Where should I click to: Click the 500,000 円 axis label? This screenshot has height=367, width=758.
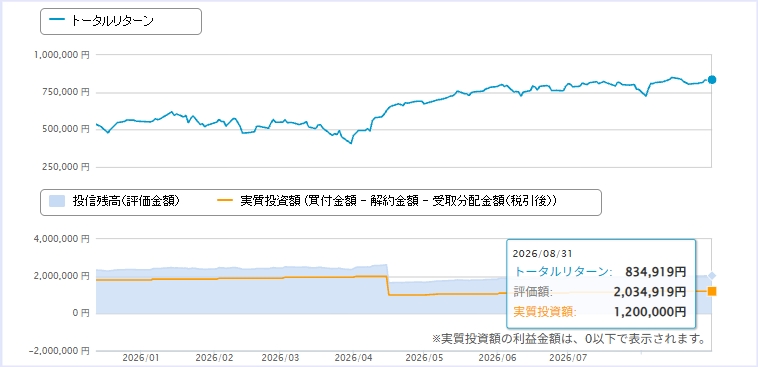click(x=66, y=129)
